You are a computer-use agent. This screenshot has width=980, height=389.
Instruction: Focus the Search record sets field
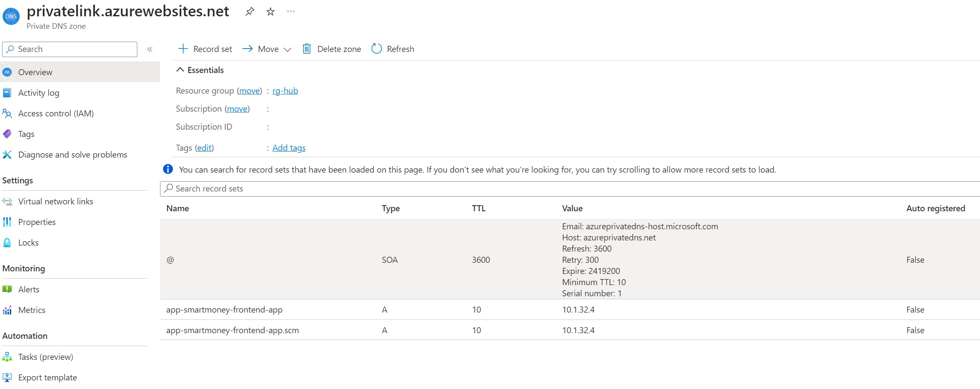(570, 188)
